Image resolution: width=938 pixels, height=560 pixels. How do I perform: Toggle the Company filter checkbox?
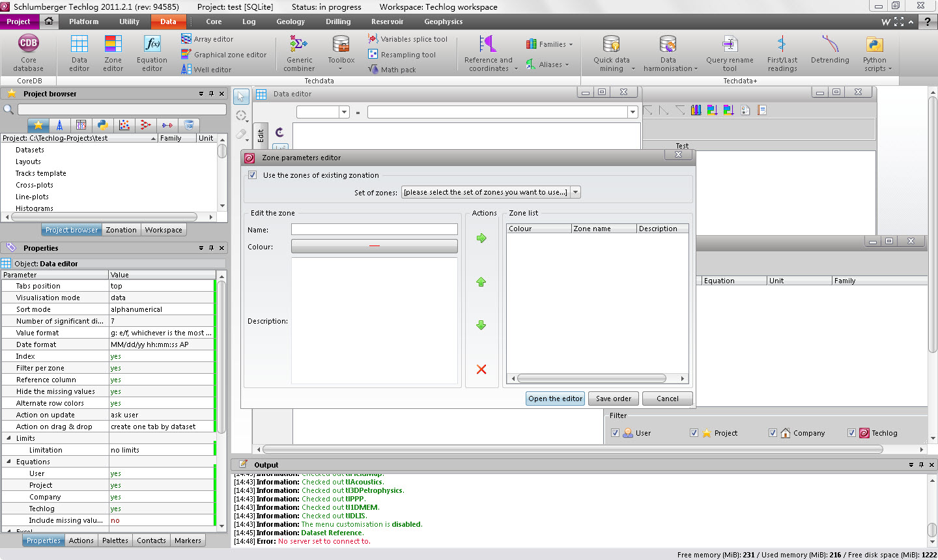tap(773, 433)
